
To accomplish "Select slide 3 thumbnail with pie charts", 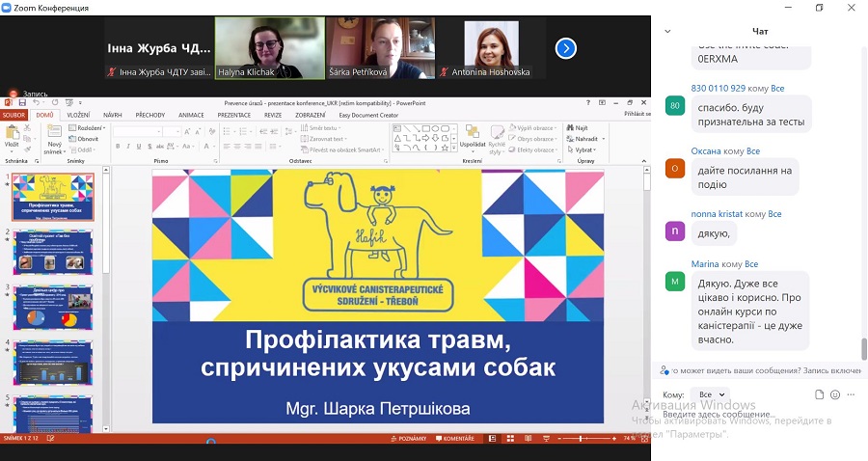I will (x=53, y=307).
